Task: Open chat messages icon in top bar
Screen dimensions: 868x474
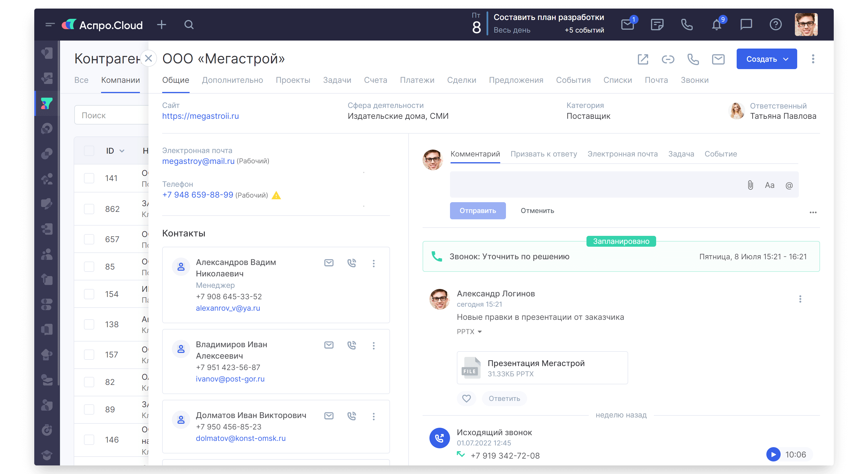Action: pyautogui.click(x=746, y=25)
